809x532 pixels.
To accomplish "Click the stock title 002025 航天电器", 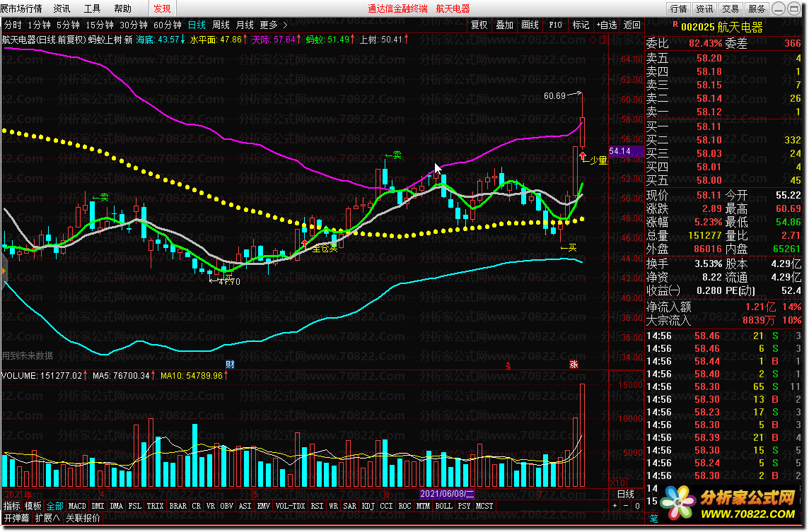I will tap(721, 27).
